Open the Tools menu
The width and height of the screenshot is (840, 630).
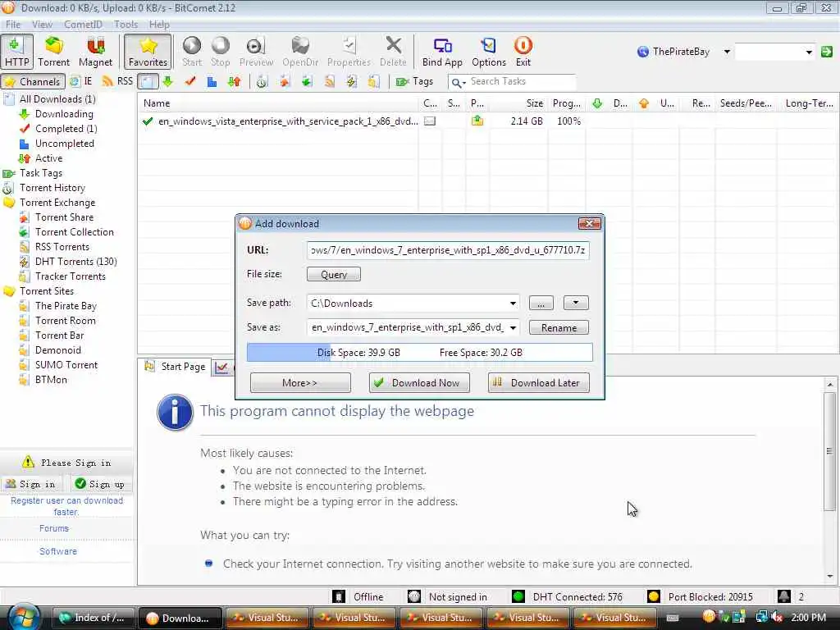tap(126, 24)
